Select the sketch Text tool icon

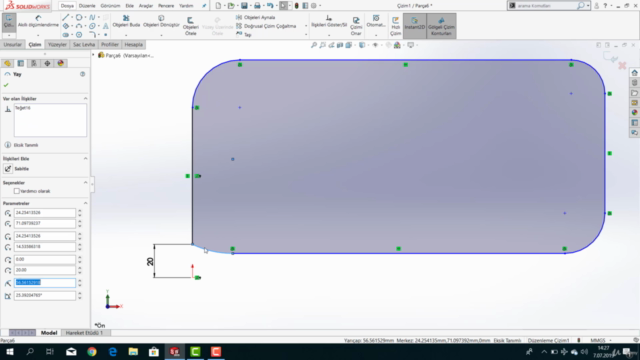coord(106,26)
